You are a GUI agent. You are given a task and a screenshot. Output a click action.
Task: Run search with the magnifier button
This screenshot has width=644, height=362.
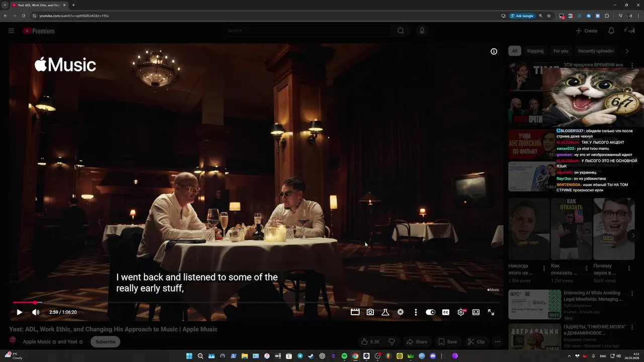400,31
